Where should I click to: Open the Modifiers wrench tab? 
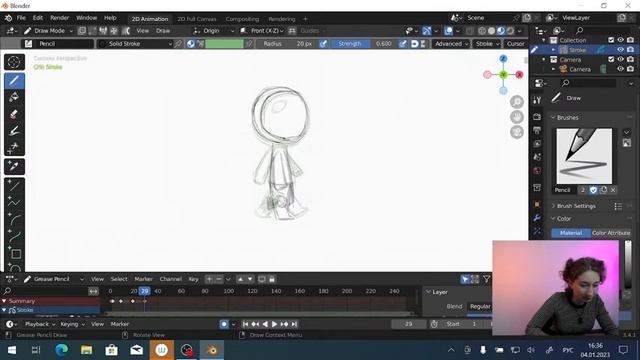coord(537,218)
